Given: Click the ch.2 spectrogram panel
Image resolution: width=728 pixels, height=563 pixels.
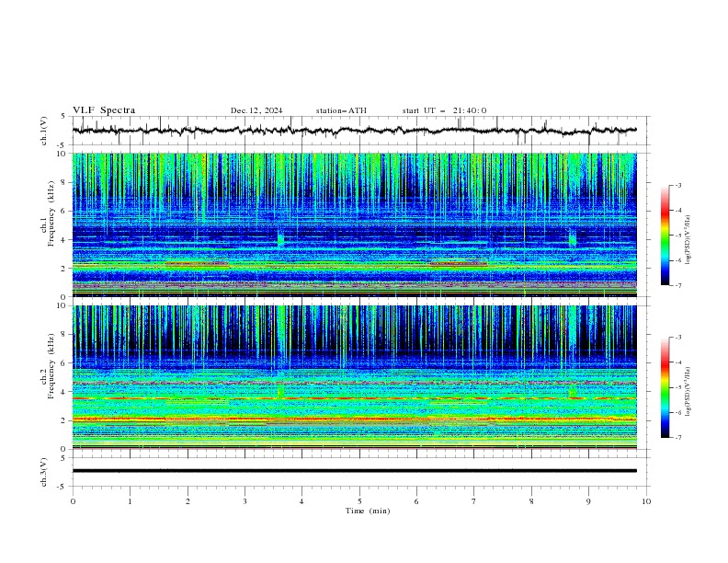Looking at the screenshot, I should (x=354, y=377).
